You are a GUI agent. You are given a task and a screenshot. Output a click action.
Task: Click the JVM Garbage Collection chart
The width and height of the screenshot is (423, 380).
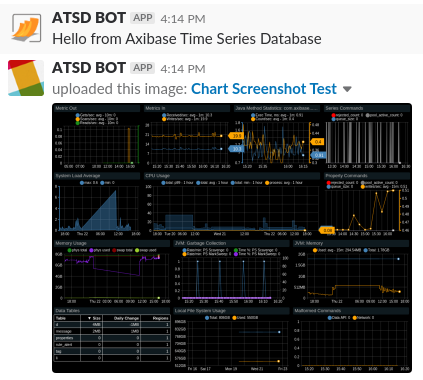[x=232, y=272]
